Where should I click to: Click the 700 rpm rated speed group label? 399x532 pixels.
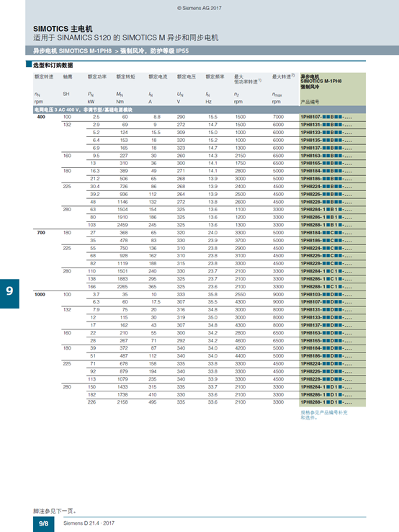pos(40,233)
